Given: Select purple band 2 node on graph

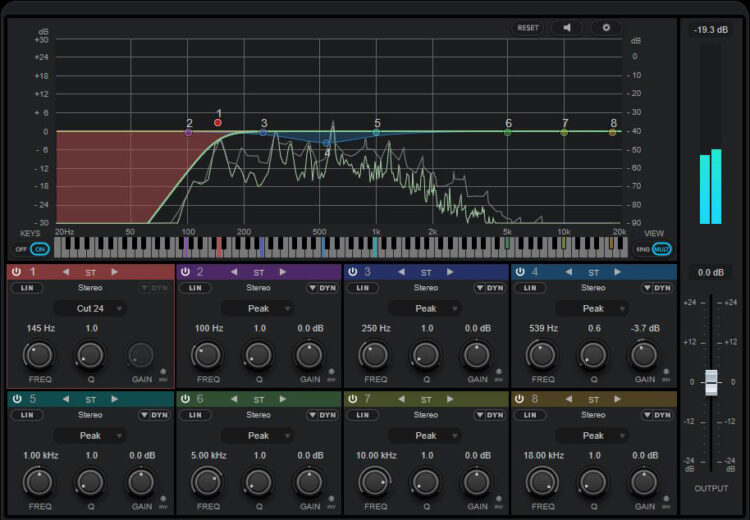Looking at the screenshot, I should point(188,132).
